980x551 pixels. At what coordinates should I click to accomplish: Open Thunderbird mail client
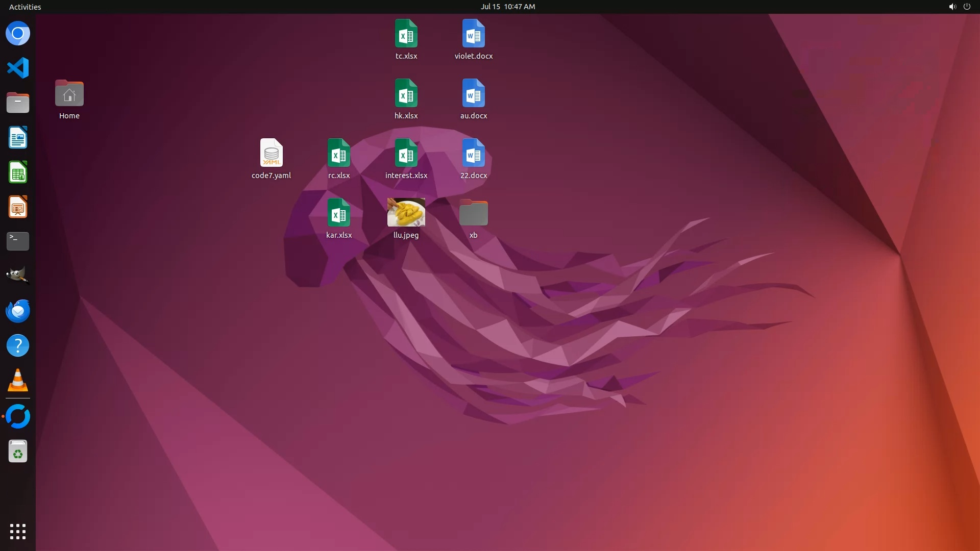[x=18, y=311]
